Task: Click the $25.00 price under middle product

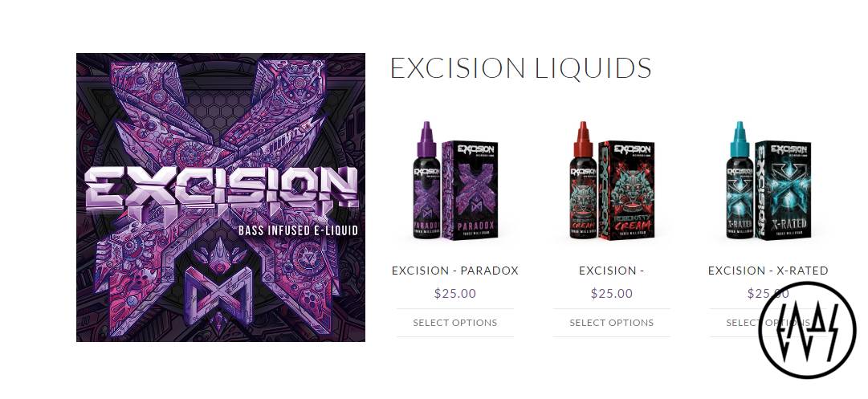Action: coord(612,293)
